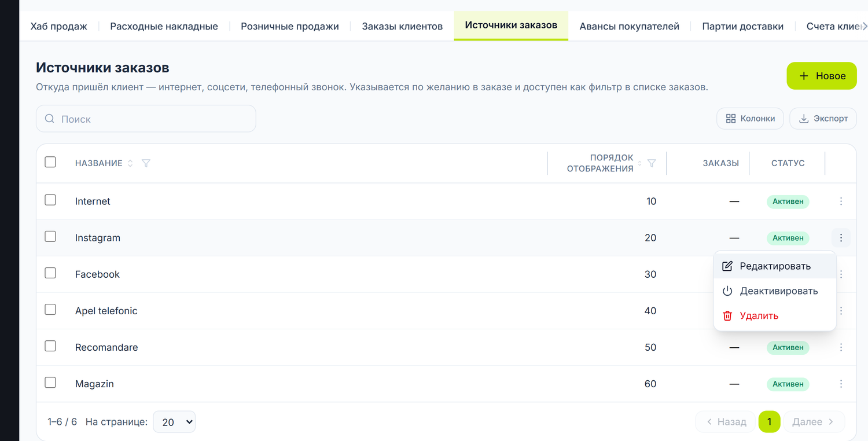Open the Колонки column settings
Viewport: 868px width, 441px height.
[751, 119]
